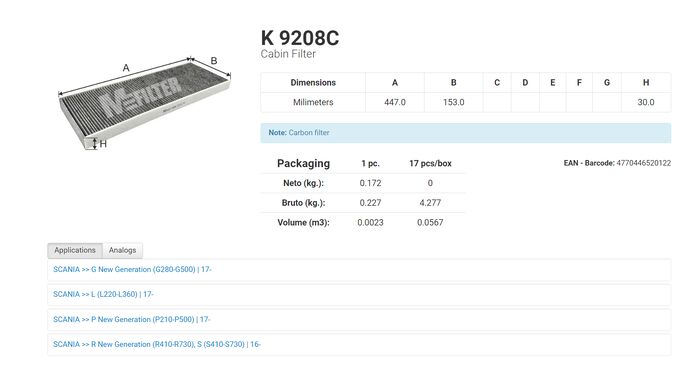Click the Neto (kg.) row label
The image size is (700, 380).
[x=304, y=183]
